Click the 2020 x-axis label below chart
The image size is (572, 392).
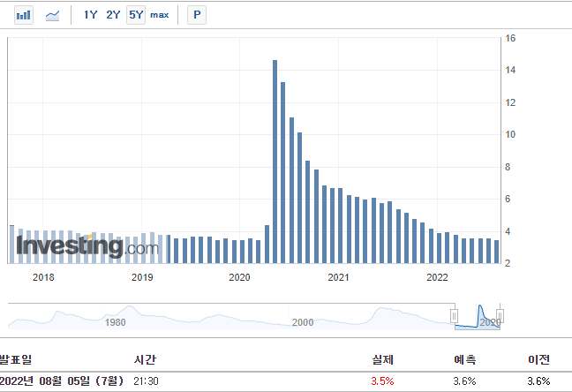[x=239, y=277]
